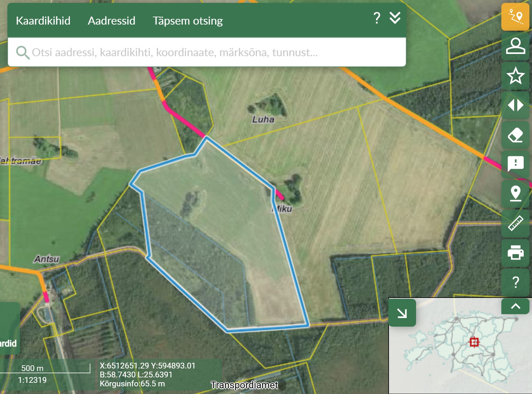Screen dimensions: 532x394
Task: Select the eraser tool
Action: click(x=515, y=135)
